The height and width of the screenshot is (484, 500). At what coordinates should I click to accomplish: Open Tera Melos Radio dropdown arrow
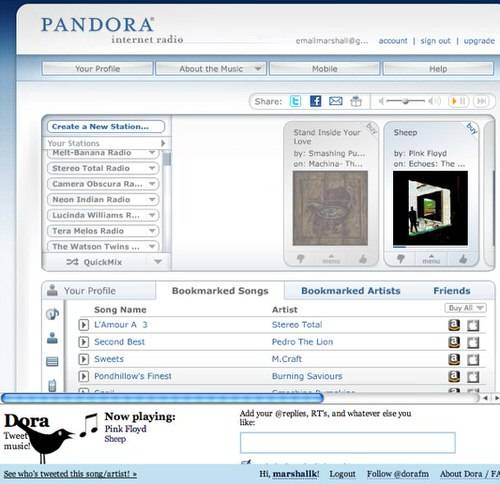[152, 231]
